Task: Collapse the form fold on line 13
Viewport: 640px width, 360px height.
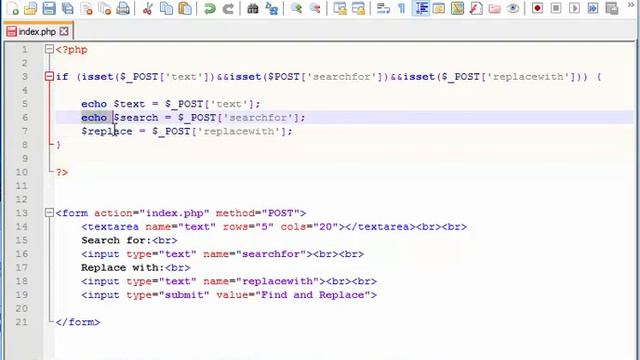Action: (x=49, y=213)
